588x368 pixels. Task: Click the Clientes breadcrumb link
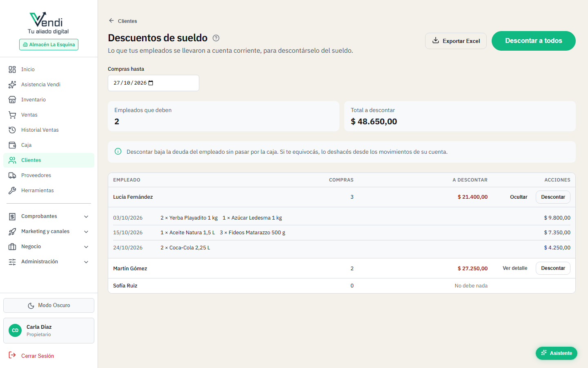click(127, 21)
